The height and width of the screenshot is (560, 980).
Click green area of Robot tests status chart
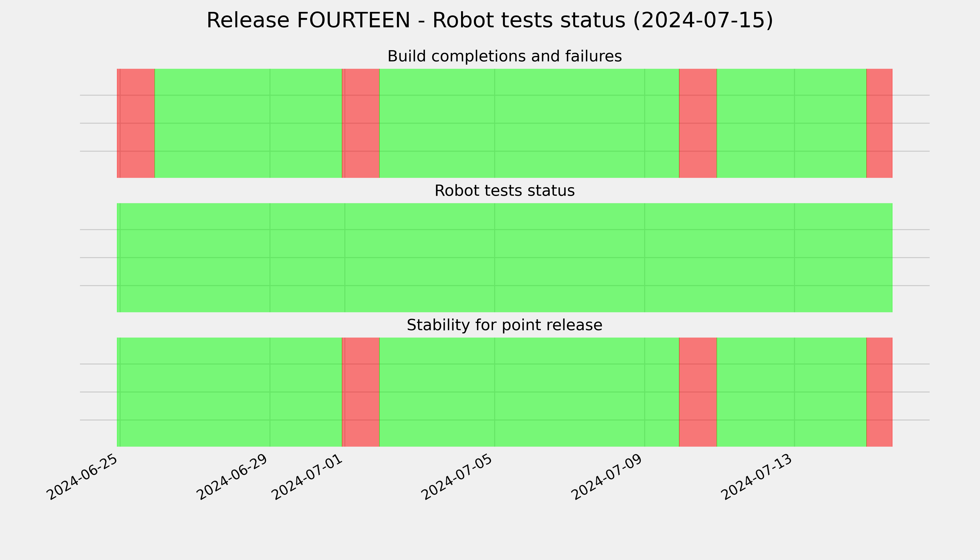505,258
